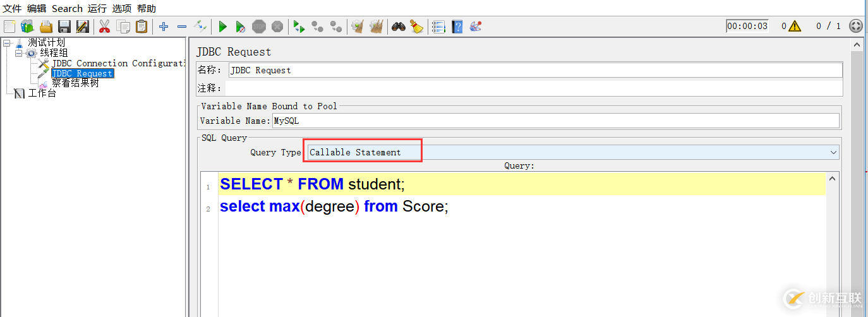Image resolution: width=868 pixels, height=317 pixels.
Task: Clear all results with double broom icon
Action: click(377, 27)
